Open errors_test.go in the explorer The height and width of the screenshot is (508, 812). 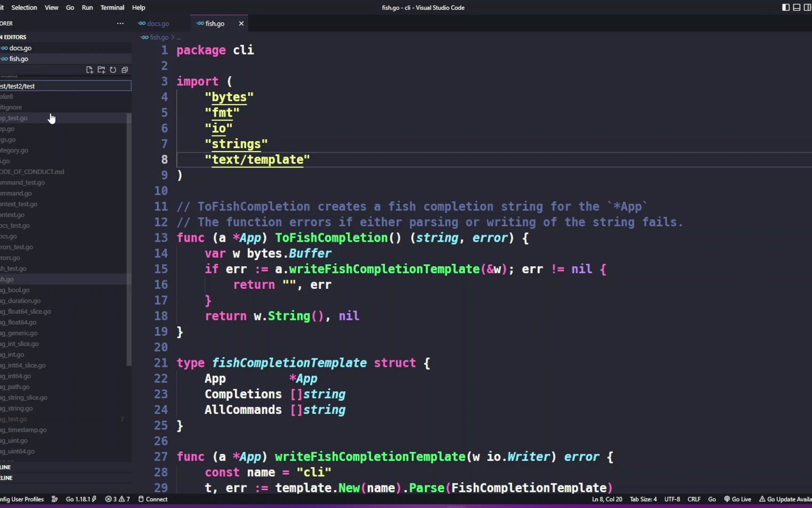(63, 247)
